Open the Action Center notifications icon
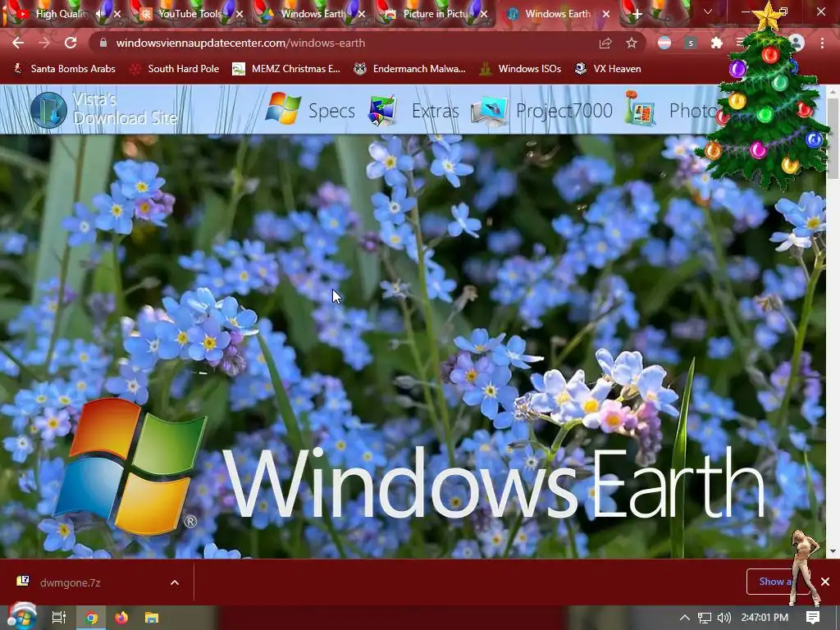 [813, 618]
